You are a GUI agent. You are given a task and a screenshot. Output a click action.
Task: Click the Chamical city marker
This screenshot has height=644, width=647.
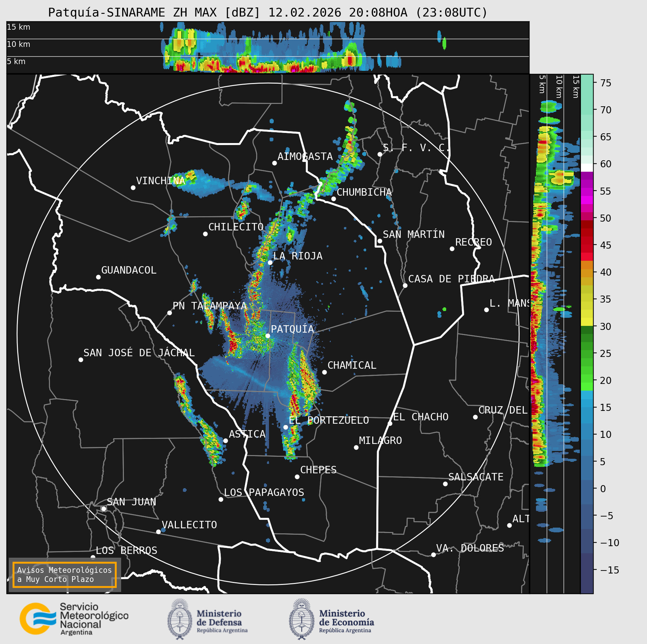(324, 372)
